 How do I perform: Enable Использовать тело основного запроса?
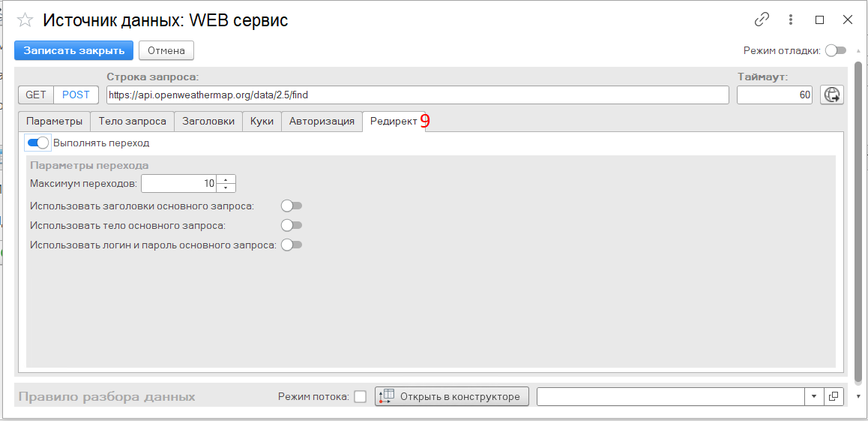(292, 225)
